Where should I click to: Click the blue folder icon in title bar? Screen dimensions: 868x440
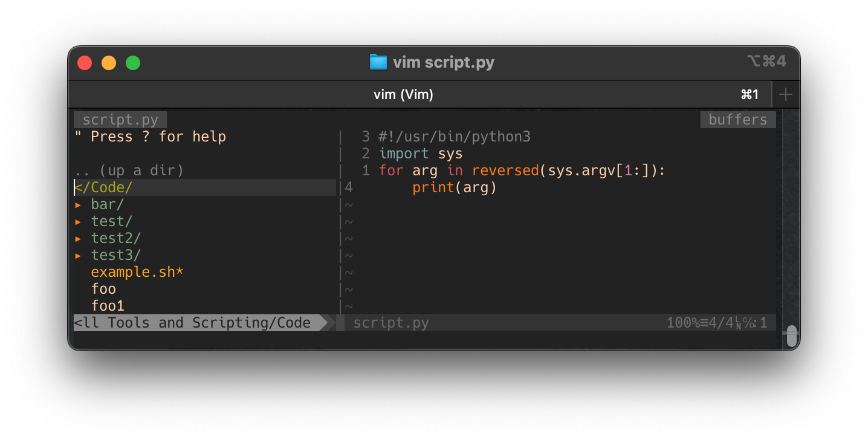[378, 62]
